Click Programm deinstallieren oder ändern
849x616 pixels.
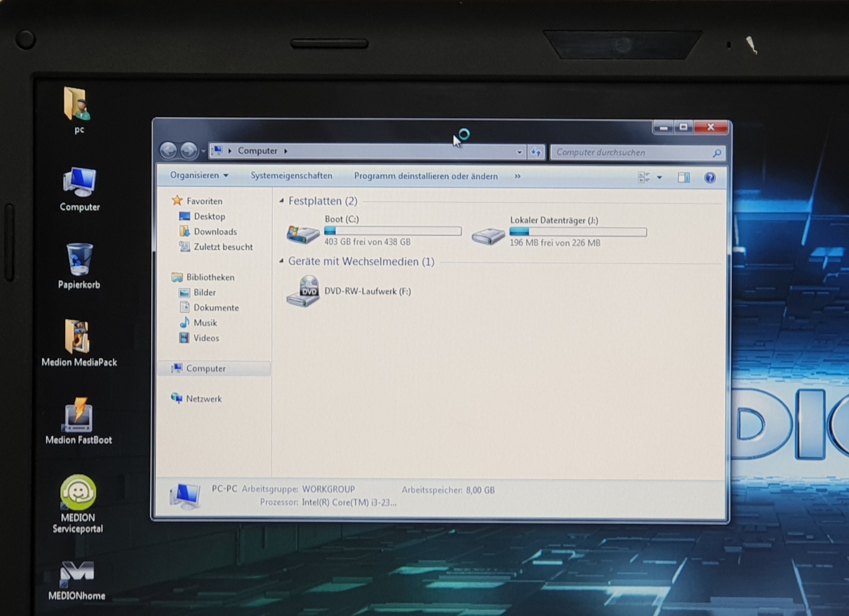point(426,176)
